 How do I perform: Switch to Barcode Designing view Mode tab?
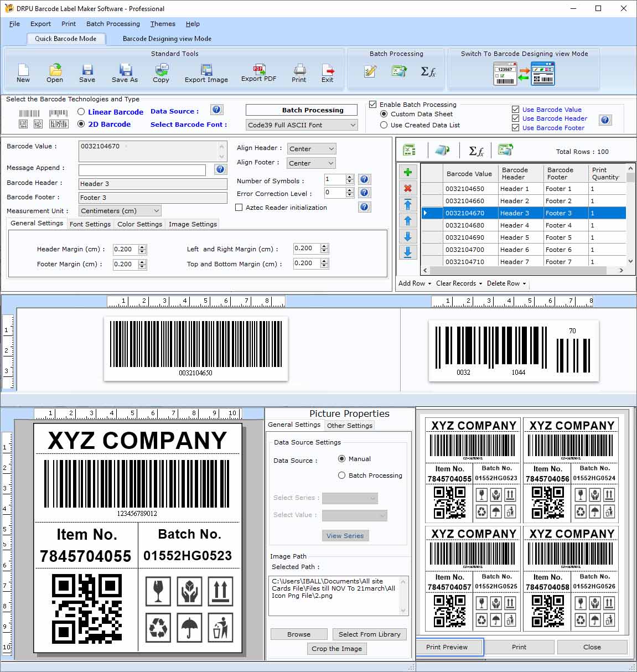(x=167, y=39)
